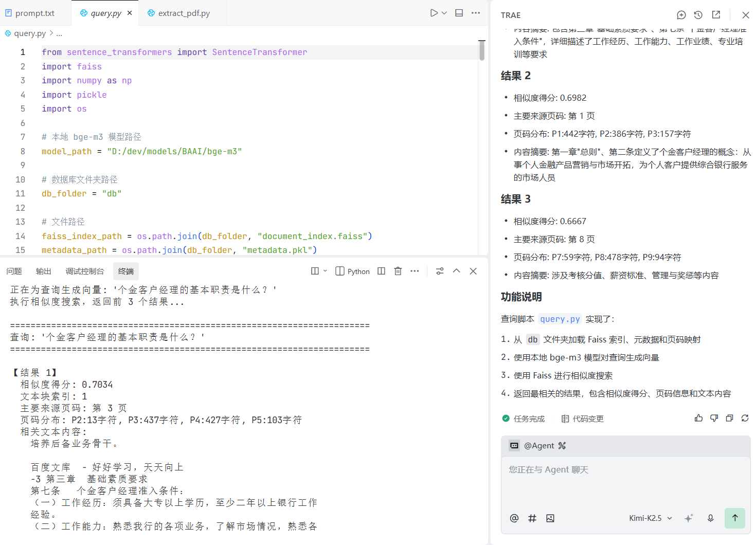Click 相似度得分: 0.6667 in chat
The image size is (756, 545).
pos(550,221)
